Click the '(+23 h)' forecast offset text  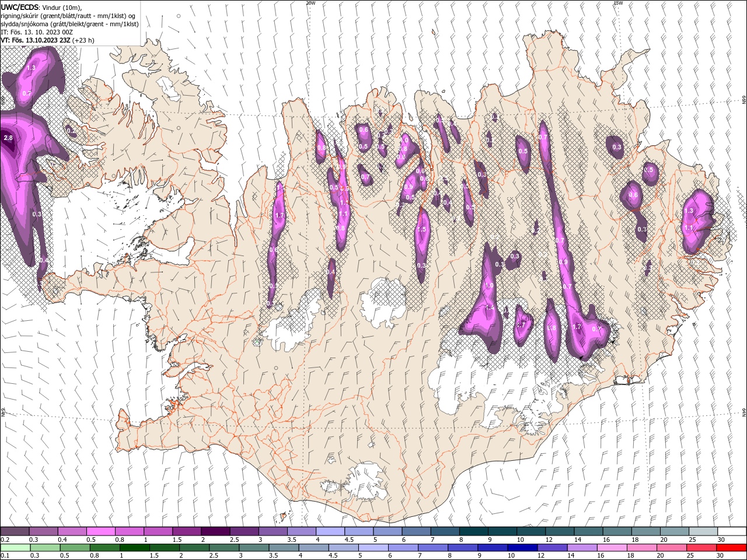83,40
